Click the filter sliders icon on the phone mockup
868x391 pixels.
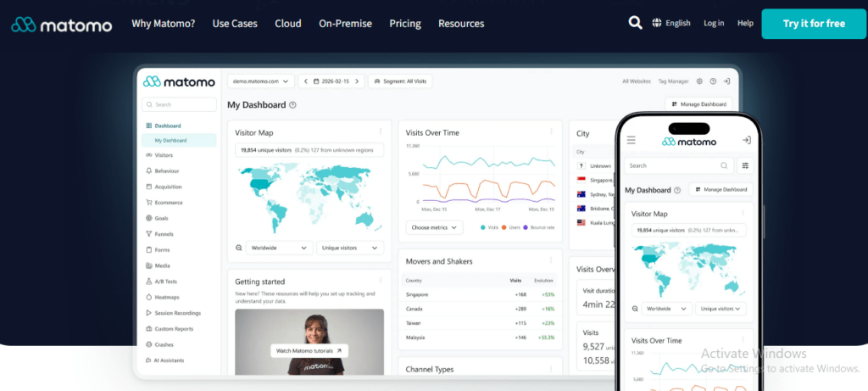coord(745,165)
